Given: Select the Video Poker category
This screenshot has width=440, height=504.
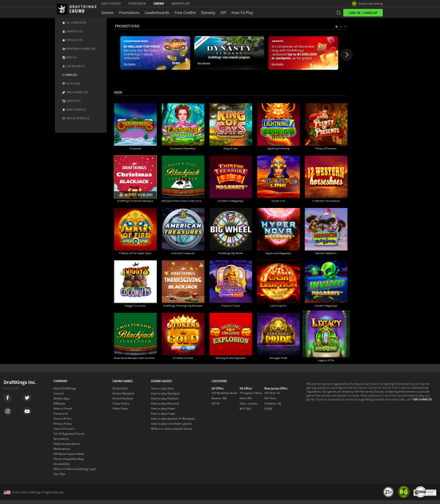Looking at the screenshot, I should pos(74,110).
